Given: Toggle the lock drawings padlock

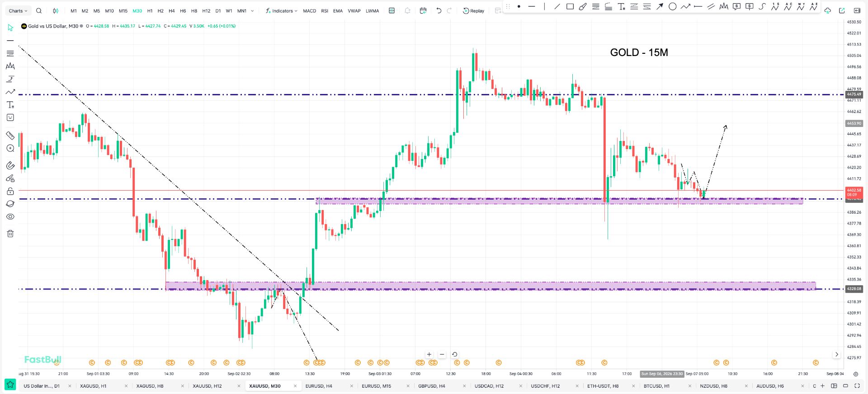Looking at the screenshot, I should pyautogui.click(x=10, y=191).
